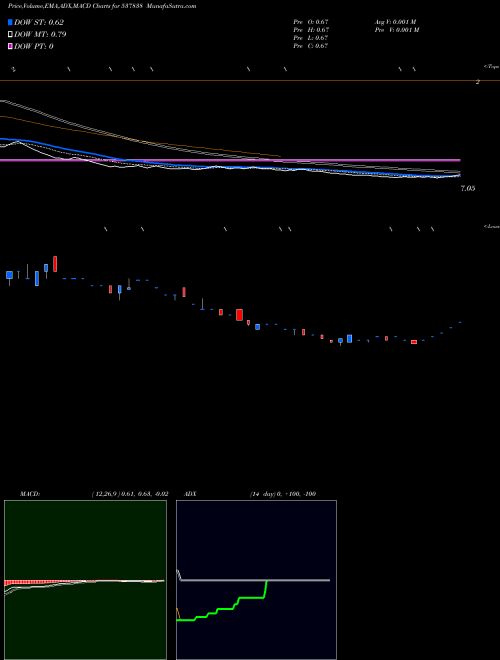The width and height of the screenshot is (500, 660).
Task: Click the 'Pre V: 0.001 M' volume value
Action: [398, 29]
